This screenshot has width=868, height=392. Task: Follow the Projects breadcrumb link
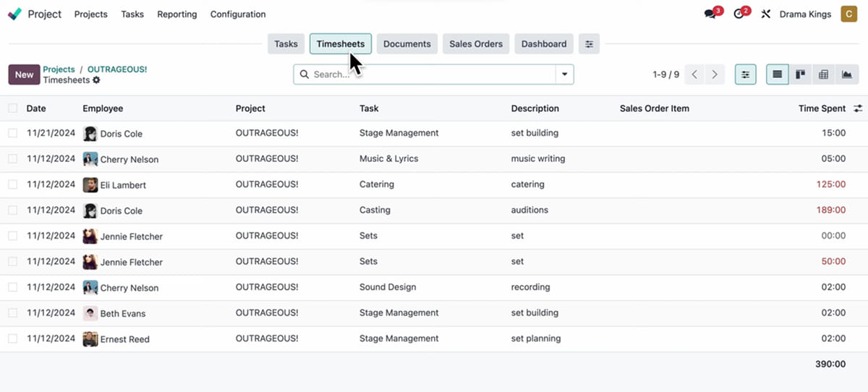click(59, 69)
